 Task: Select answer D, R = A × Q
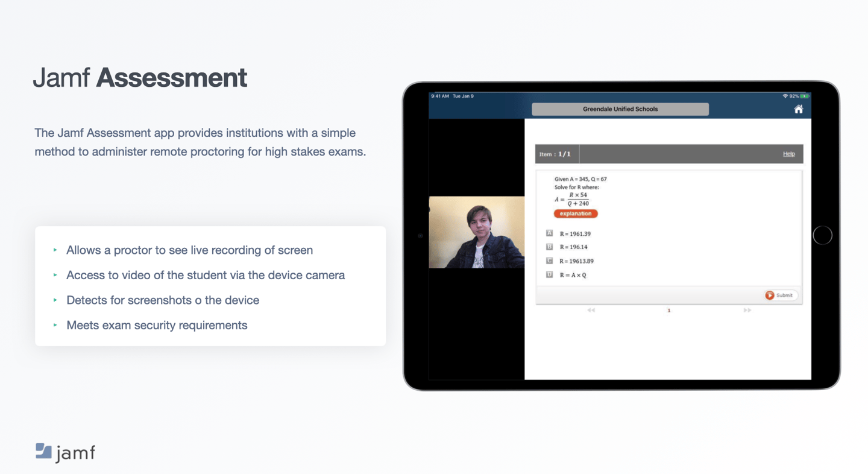(x=566, y=275)
